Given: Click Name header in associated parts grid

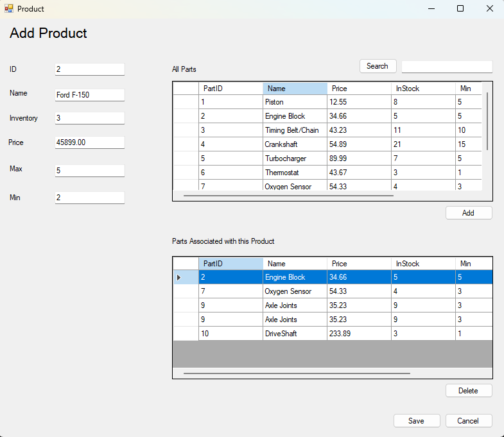Looking at the screenshot, I should (295, 264).
